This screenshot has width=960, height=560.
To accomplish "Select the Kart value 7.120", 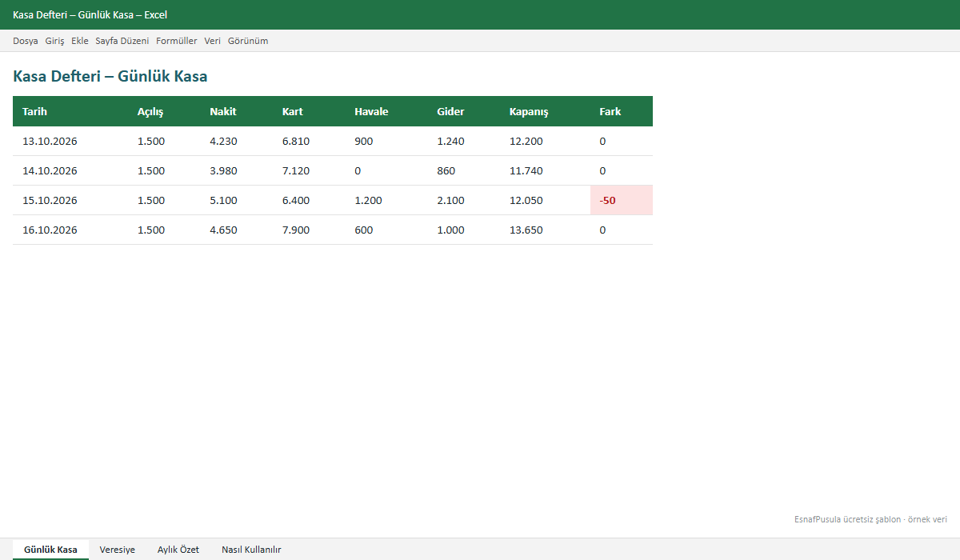I will 309,170.
